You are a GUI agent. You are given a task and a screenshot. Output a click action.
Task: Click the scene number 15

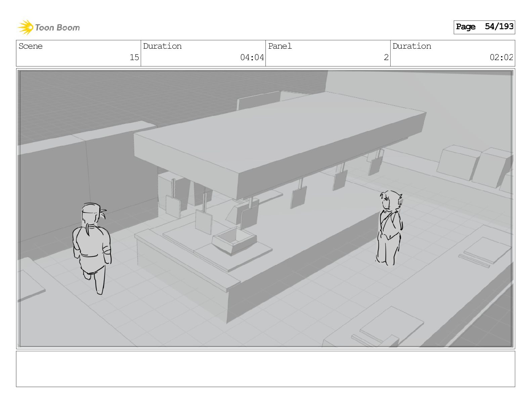point(134,57)
